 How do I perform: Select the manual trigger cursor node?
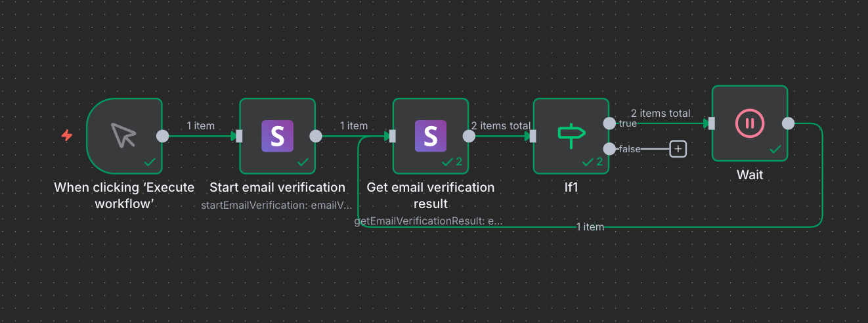click(124, 136)
